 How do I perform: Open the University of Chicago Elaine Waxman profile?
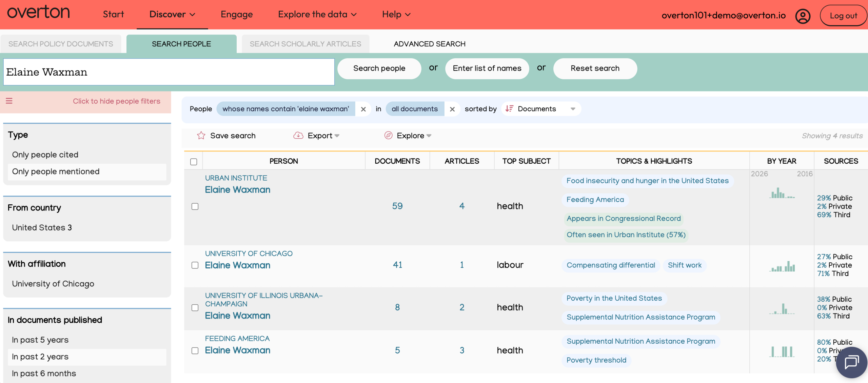point(237,265)
